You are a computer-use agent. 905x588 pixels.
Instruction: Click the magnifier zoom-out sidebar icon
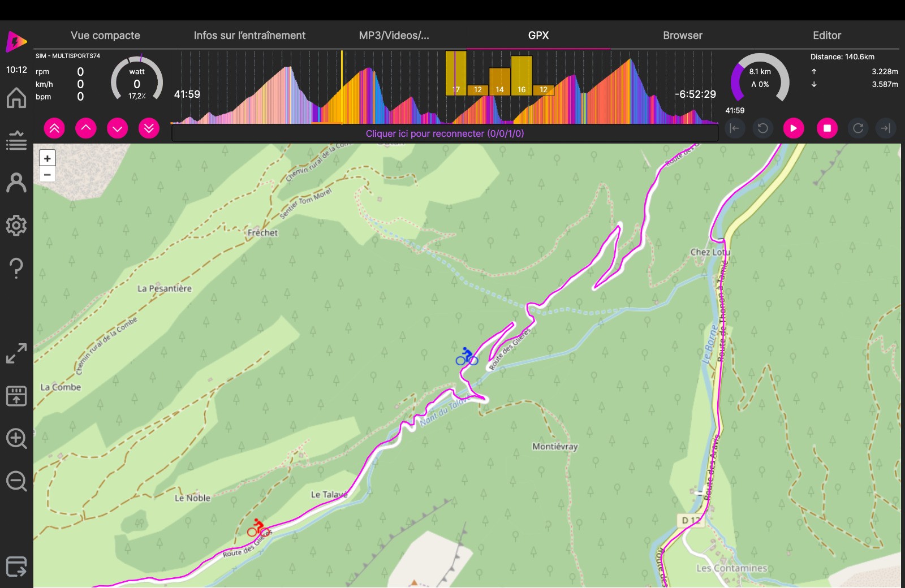click(16, 481)
